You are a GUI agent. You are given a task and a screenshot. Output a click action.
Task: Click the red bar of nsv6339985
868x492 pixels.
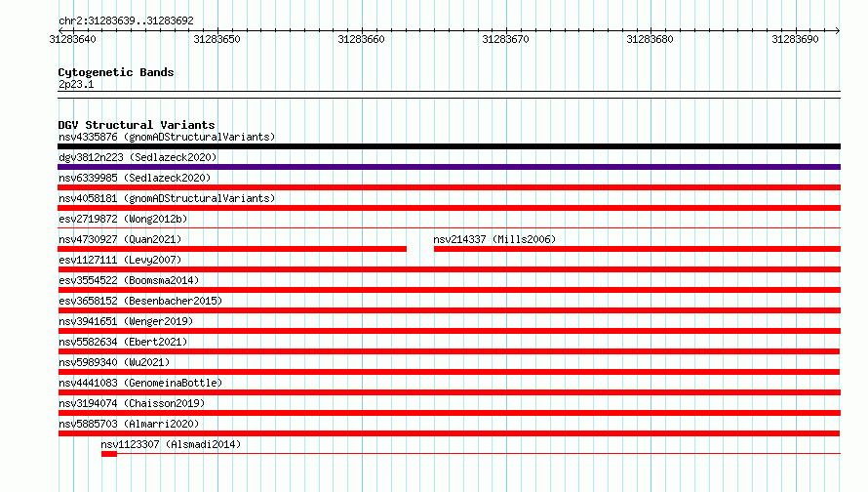pos(449,187)
